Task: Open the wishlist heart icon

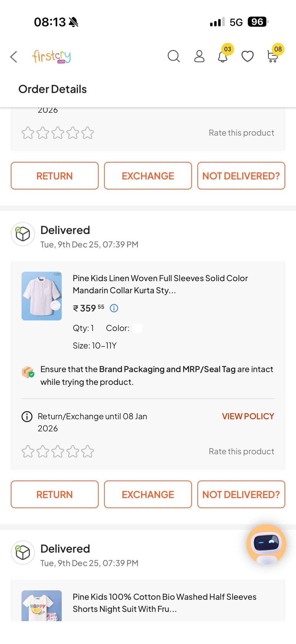Action: (x=247, y=56)
